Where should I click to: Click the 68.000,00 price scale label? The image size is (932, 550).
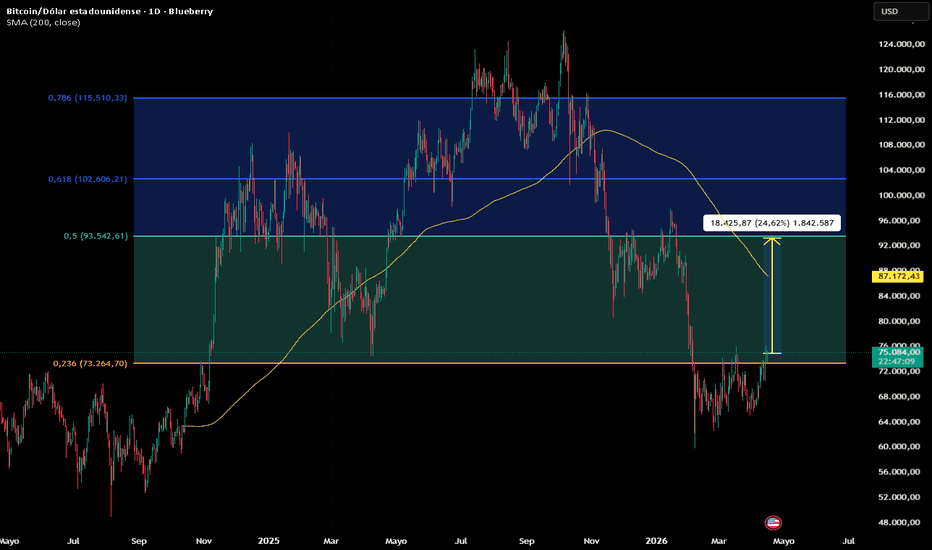pyautogui.click(x=901, y=397)
